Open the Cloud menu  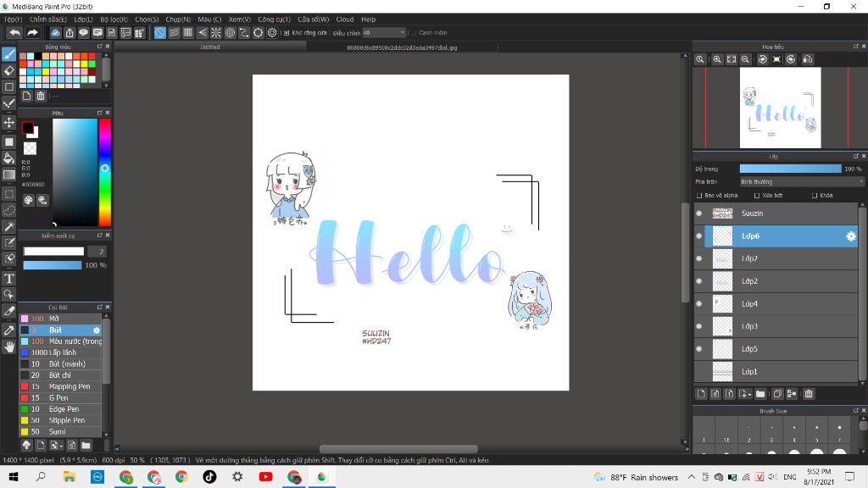click(345, 19)
